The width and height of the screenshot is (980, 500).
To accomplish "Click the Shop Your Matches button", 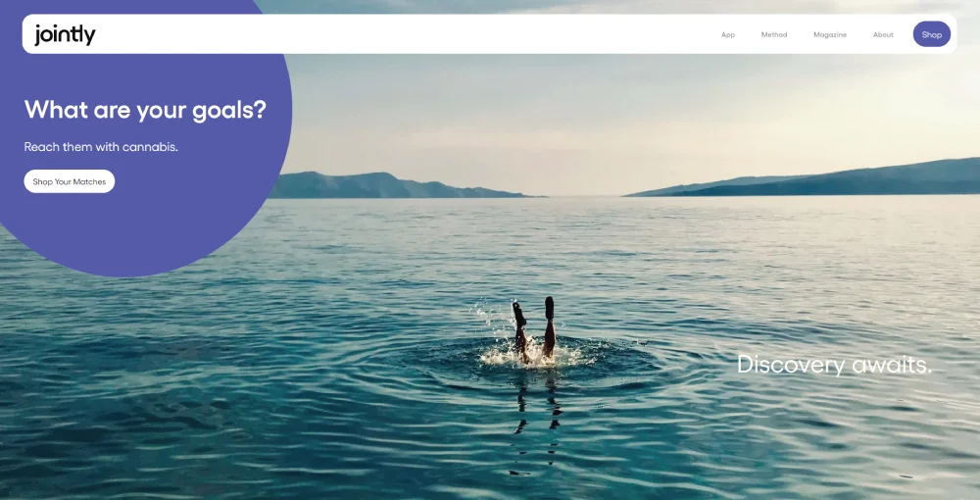I will point(70,181).
